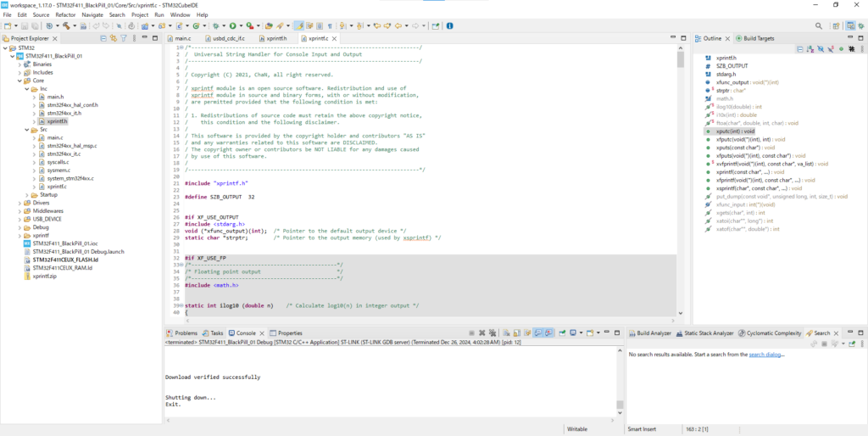Open dropdown arrow next to Debug button
Image resolution: width=868 pixels, height=436 pixels.
point(224,25)
